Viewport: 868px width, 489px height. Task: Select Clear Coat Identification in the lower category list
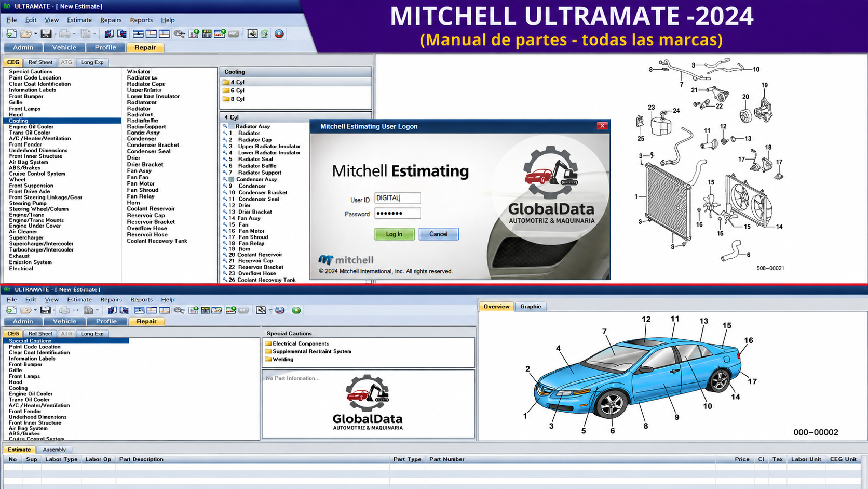[39, 352]
